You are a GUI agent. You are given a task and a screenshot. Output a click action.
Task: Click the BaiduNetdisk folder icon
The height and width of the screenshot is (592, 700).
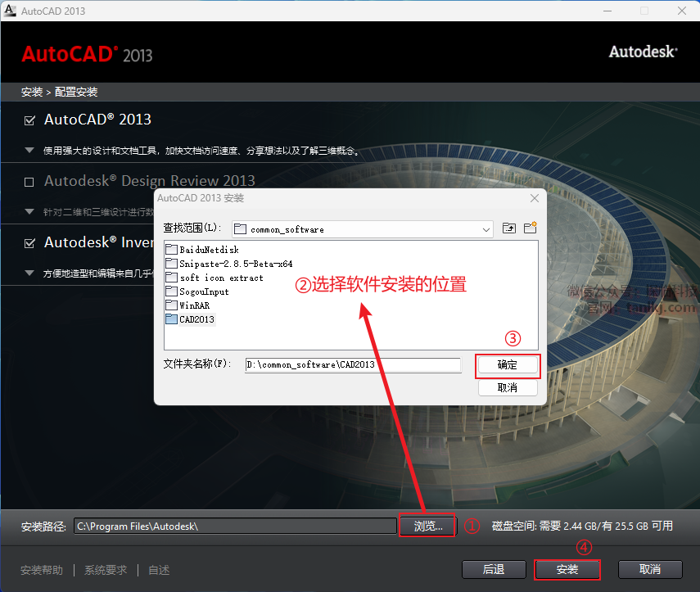(x=171, y=249)
